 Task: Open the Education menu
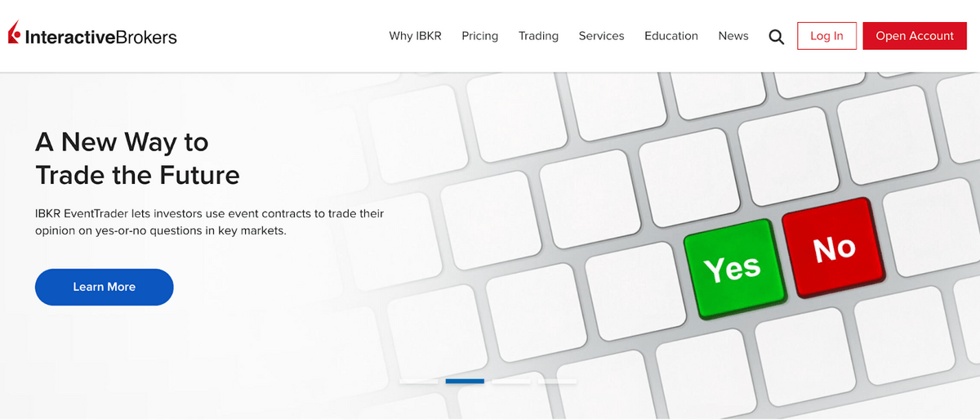(671, 36)
